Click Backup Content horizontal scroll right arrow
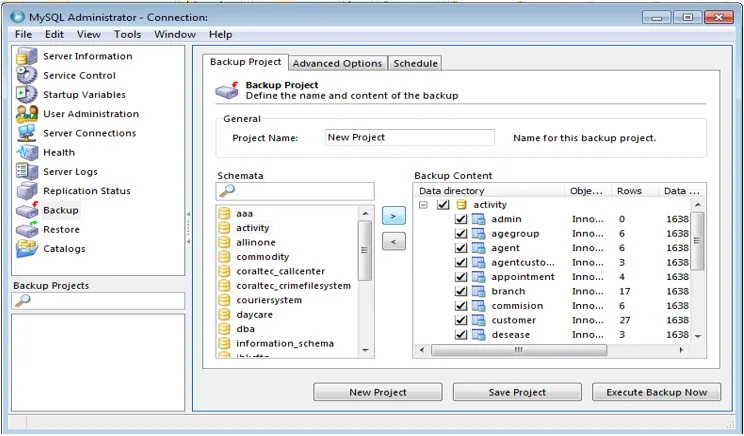 pyautogui.click(x=681, y=350)
